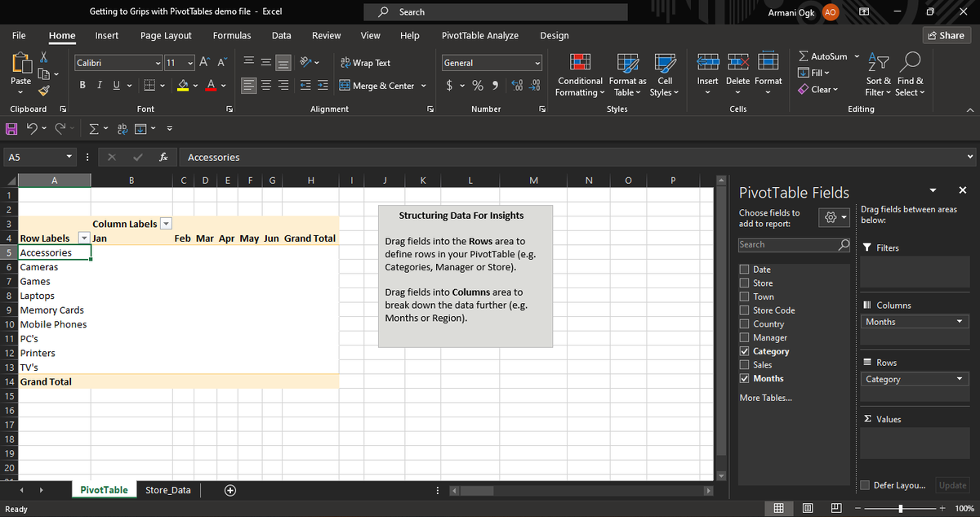
Task: Click the Align Left icon
Action: 250,86
